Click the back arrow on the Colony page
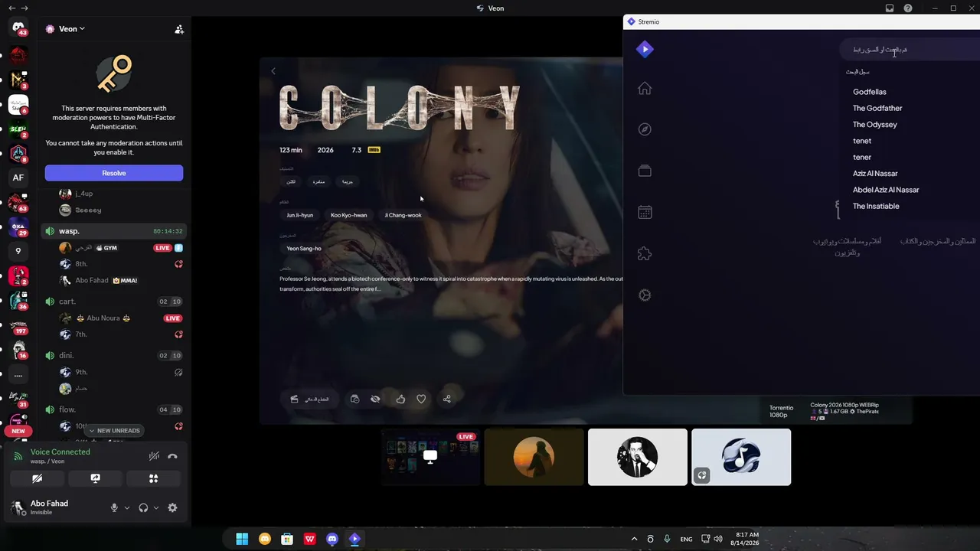 pos(273,71)
